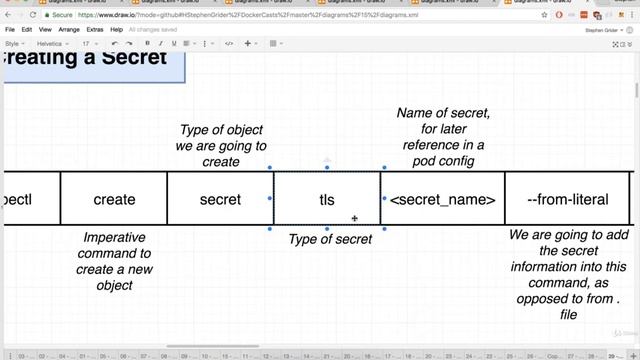This screenshot has height=360, width=640.
Task: Open the text alignment dropdown
Action: [189, 43]
